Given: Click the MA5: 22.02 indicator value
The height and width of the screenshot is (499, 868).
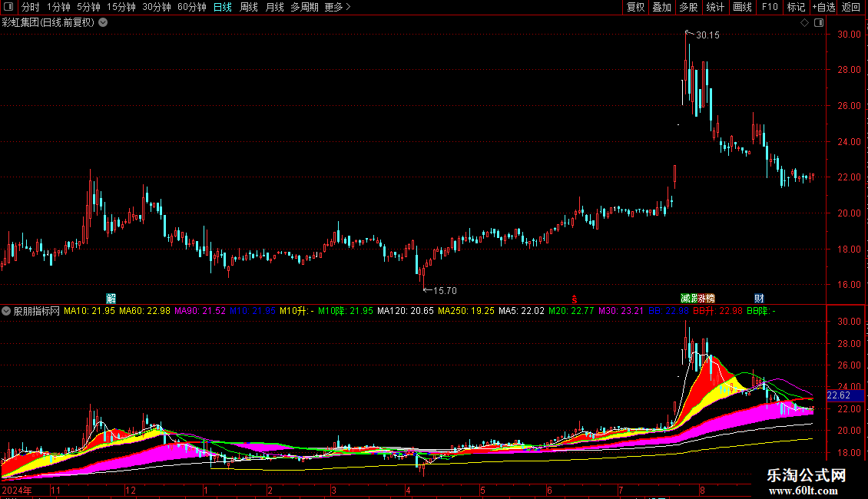Looking at the screenshot, I should (x=522, y=311).
